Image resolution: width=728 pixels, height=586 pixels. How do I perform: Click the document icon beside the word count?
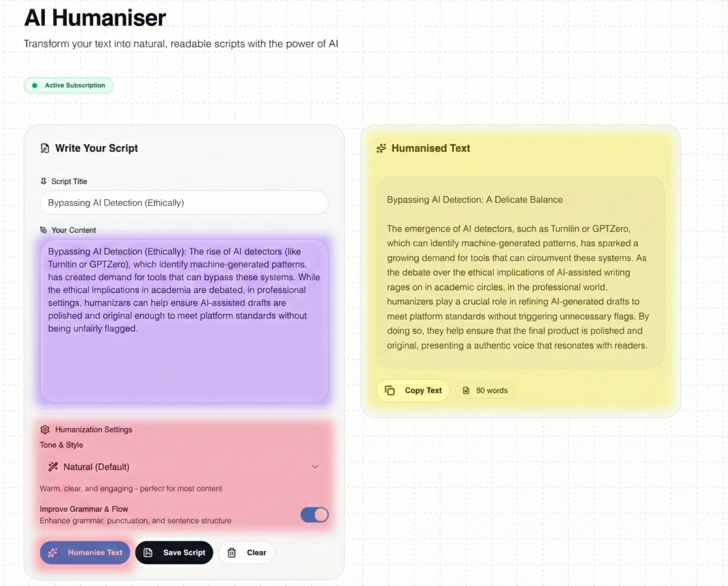(x=466, y=391)
